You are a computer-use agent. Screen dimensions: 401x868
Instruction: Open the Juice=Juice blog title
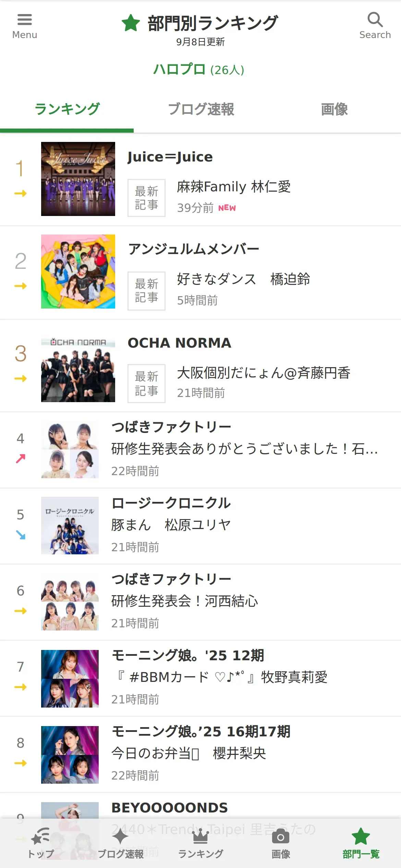170,157
